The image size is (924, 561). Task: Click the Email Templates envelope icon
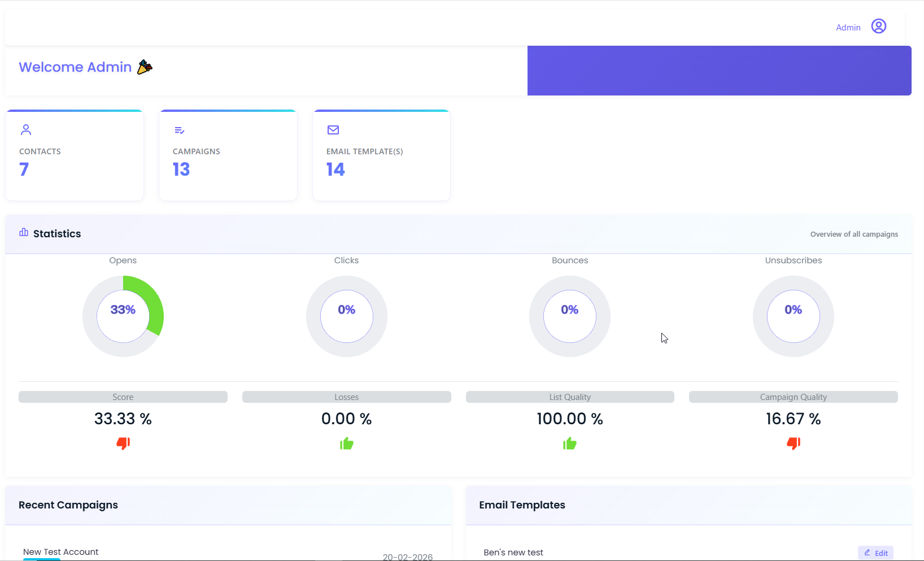tap(333, 129)
